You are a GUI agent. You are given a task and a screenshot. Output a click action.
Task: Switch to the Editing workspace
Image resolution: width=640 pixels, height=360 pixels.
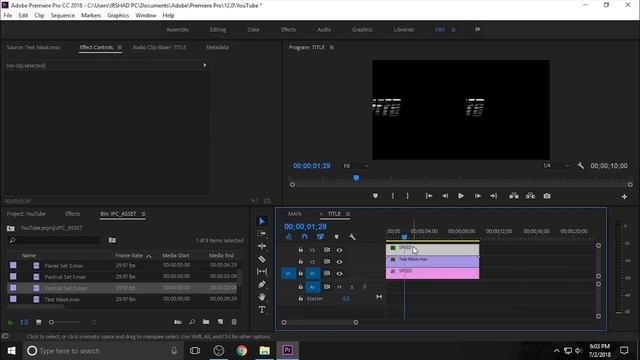218,30
